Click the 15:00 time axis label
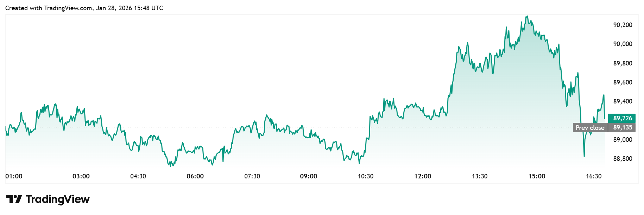 pos(537,176)
